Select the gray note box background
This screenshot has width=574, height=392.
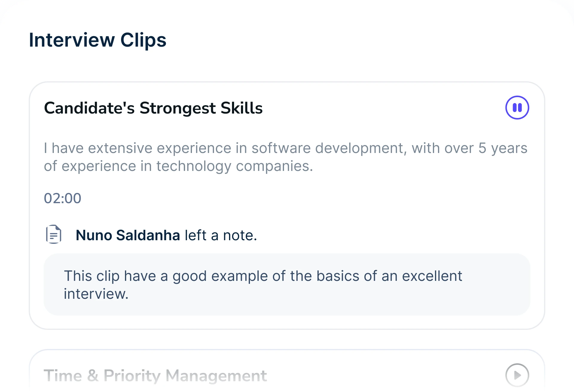pyautogui.click(x=287, y=284)
